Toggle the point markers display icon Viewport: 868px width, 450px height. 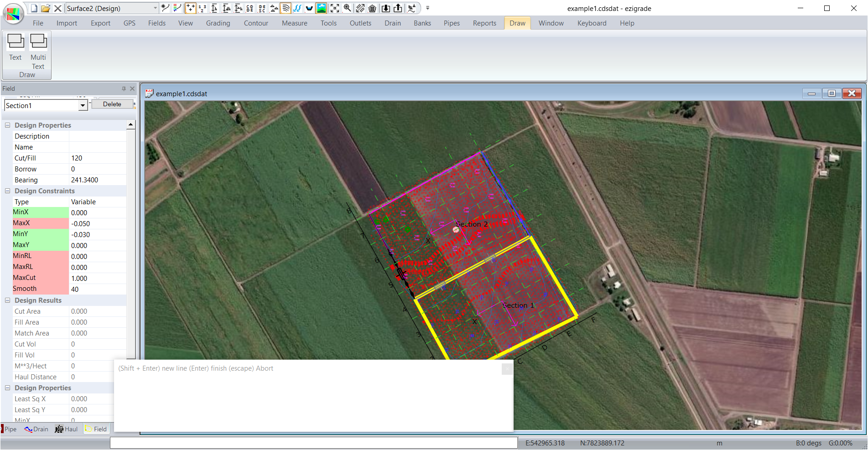(x=190, y=8)
